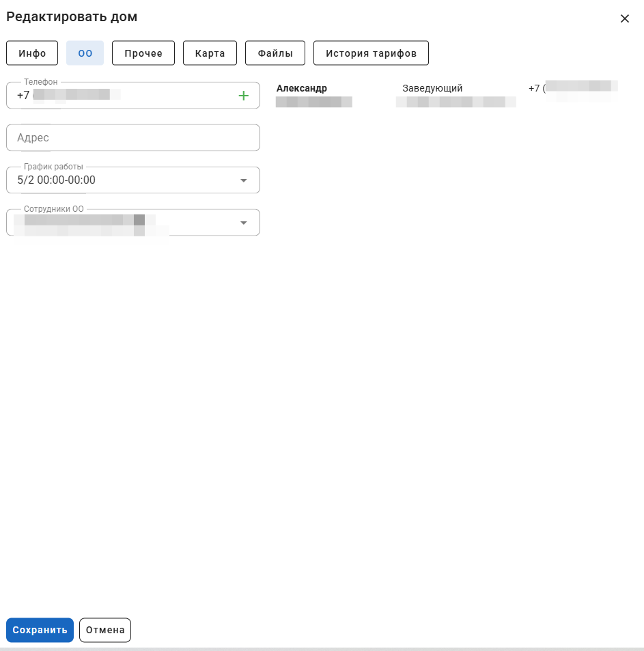The image size is (644, 651).
Task: Close the edit house dialog
Action: (624, 18)
